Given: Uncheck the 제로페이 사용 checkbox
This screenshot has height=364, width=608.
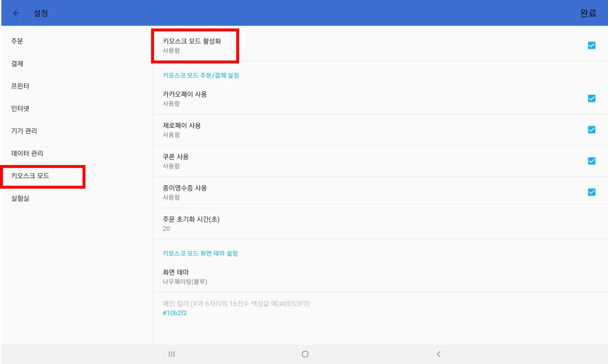Looking at the screenshot, I should click(591, 130).
